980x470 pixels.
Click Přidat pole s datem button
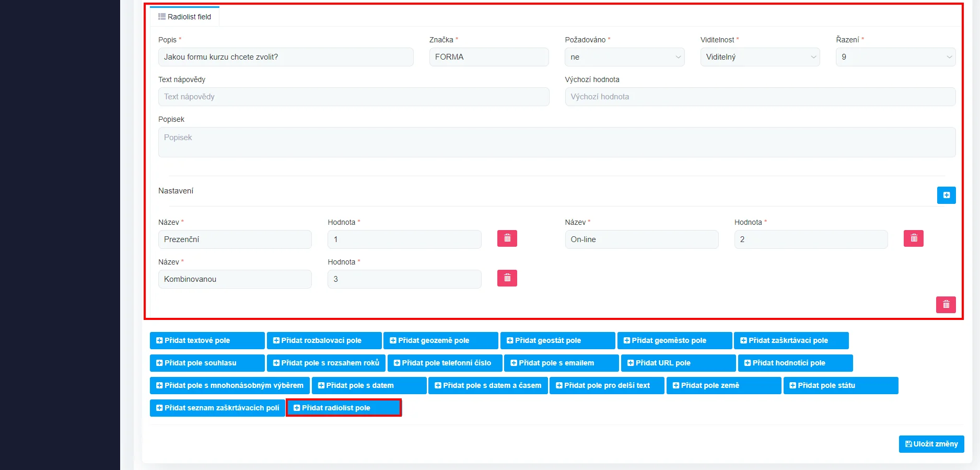click(369, 385)
